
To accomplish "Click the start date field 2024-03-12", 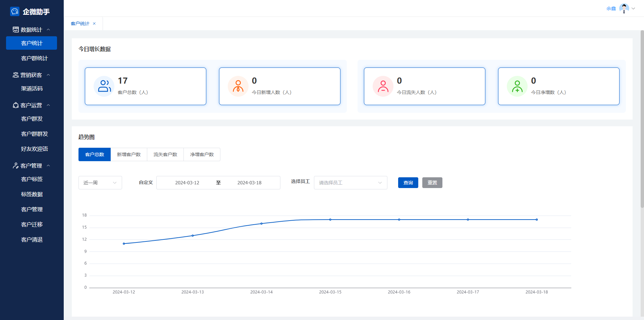I will tap(187, 183).
